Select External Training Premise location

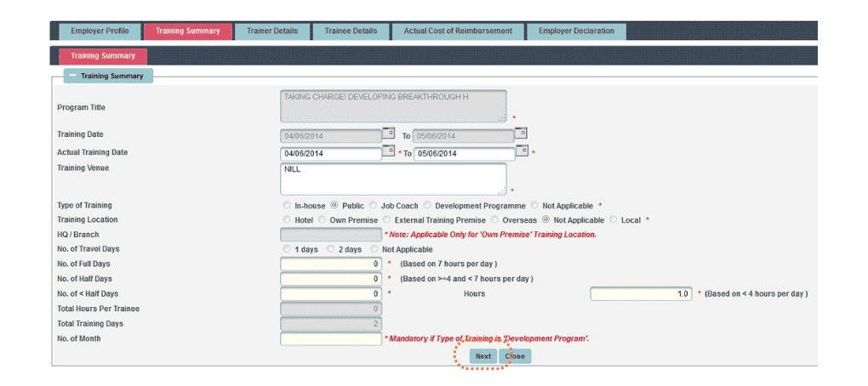[387, 219]
